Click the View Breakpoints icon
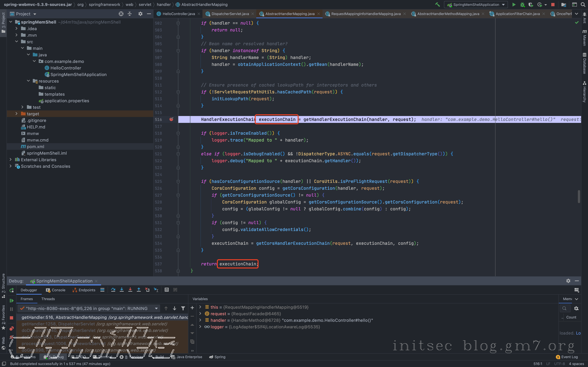This screenshot has width=588, height=367. point(11,328)
